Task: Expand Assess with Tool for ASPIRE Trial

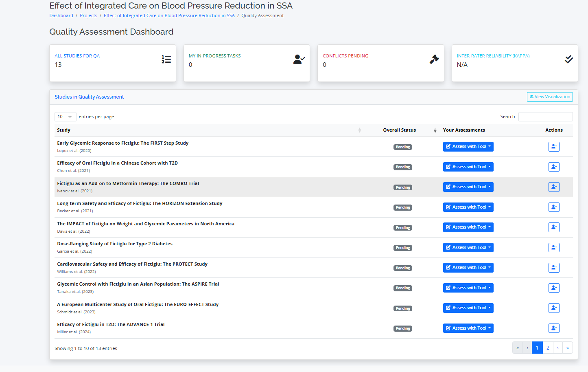Action: tap(468, 288)
